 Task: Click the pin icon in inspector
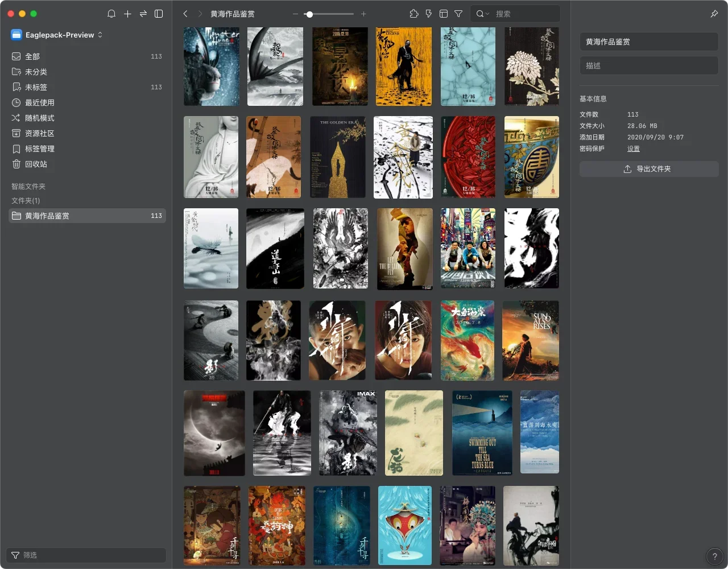point(714,14)
